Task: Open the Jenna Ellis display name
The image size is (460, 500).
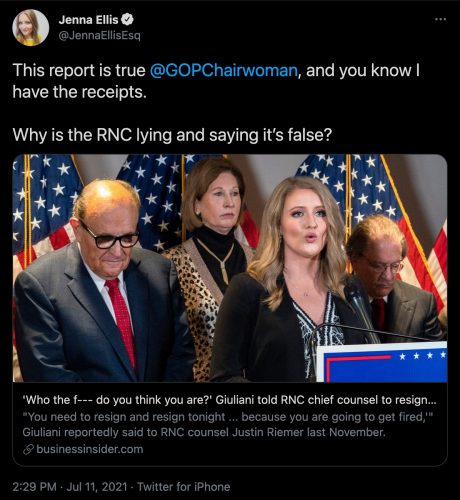Action: tap(88, 20)
